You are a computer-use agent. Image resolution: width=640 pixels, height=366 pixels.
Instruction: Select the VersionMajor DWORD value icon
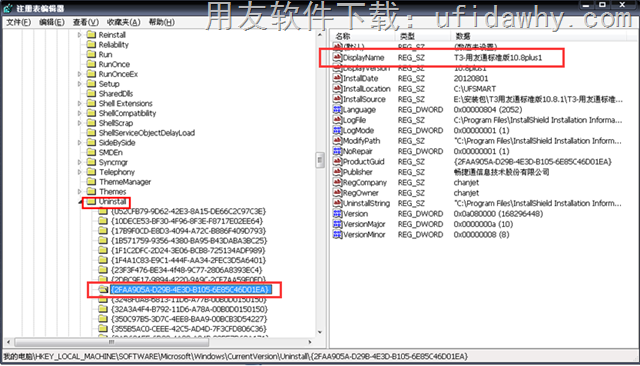(337, 224)
